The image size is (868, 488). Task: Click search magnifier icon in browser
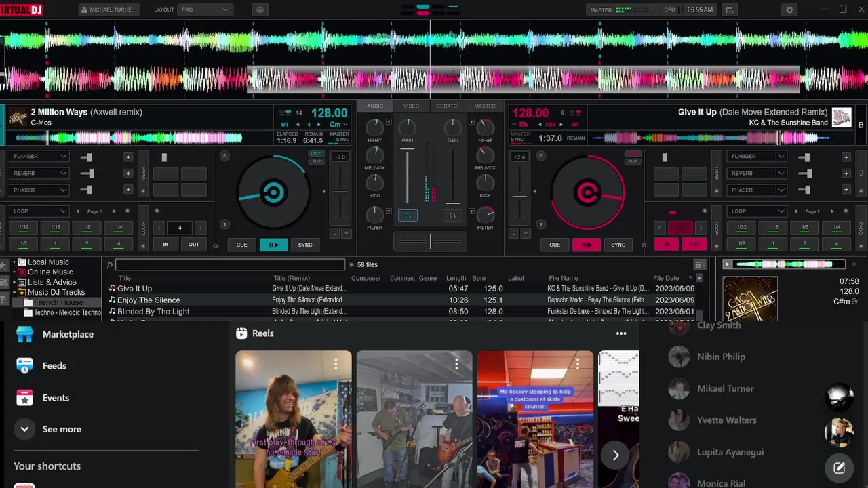click(x=110, y=265)
